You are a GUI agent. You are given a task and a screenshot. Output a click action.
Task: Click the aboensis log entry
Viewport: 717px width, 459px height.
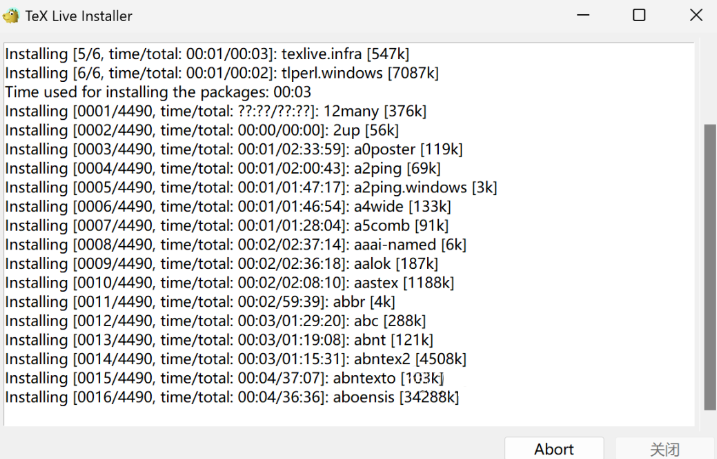coord(232,397)
